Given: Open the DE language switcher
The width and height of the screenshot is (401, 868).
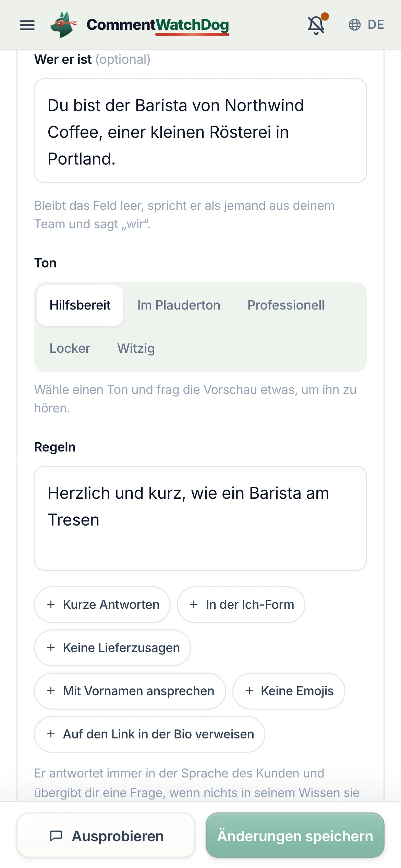Looking at the screenshot, I should [366, 25].
